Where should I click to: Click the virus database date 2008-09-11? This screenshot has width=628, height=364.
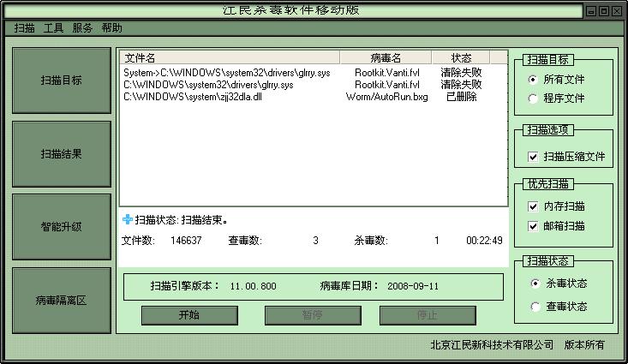(x=413, y=286)
